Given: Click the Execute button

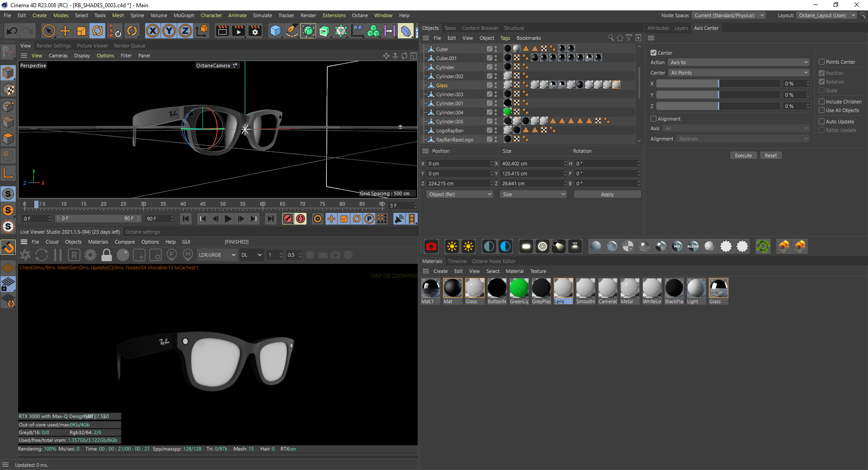Looking at the screenshot, I should 743,155.
